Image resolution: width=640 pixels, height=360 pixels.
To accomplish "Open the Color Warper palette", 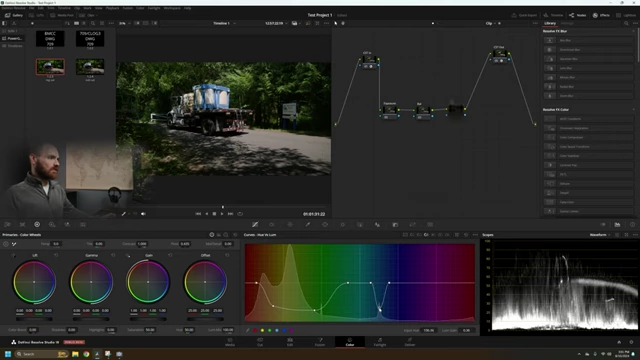I will [x=290, y=224].
